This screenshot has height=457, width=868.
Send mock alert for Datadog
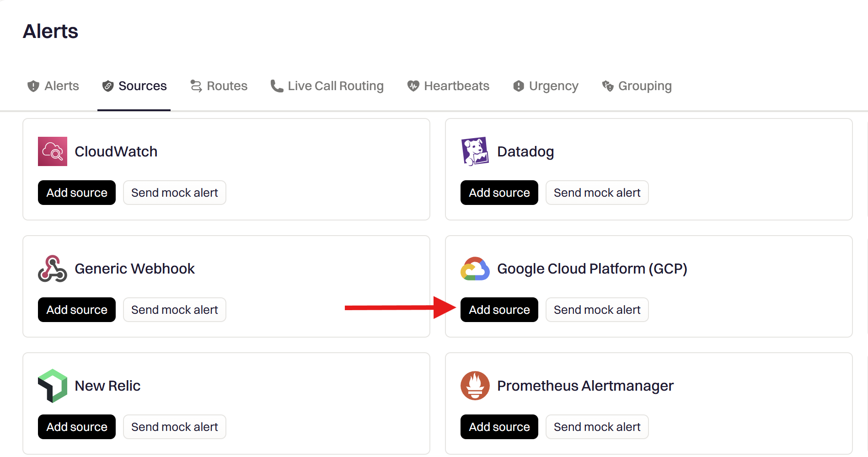(x=597, y=193)
